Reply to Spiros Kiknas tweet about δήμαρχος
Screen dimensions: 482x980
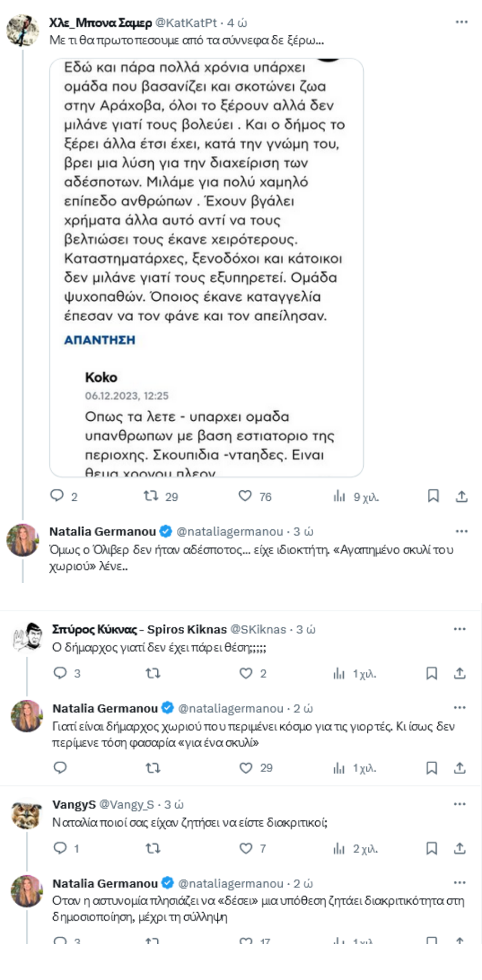click(x=61, y=673)
